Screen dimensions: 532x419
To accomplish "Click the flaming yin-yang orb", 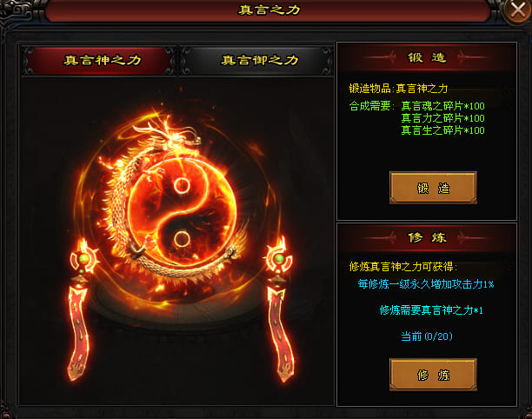I will (182, 212).
